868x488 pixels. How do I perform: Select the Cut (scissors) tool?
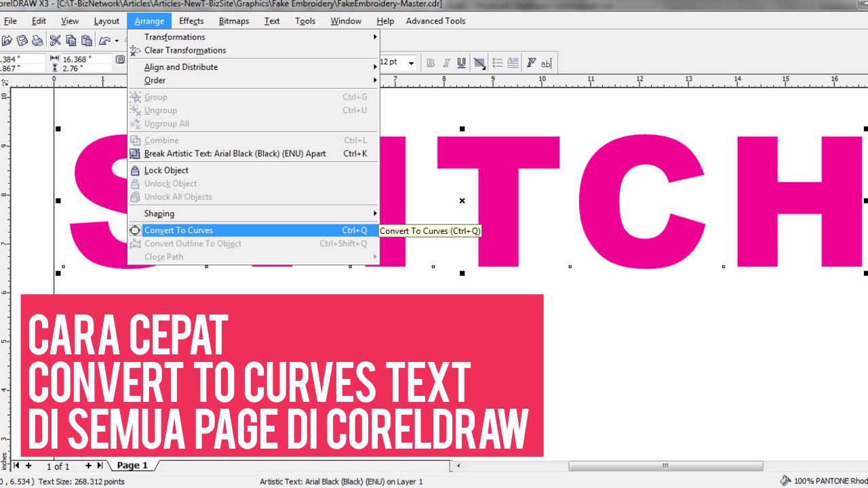[56, 40]
